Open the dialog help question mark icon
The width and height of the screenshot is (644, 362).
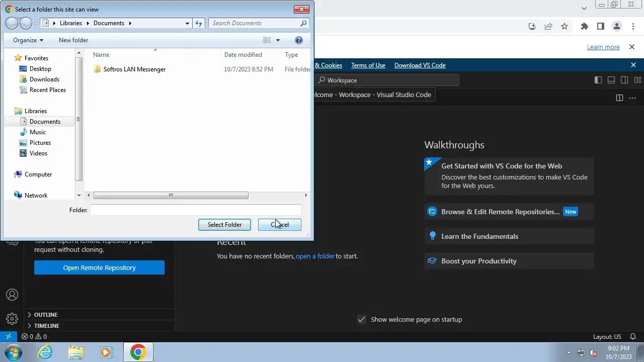click(298, 40)
